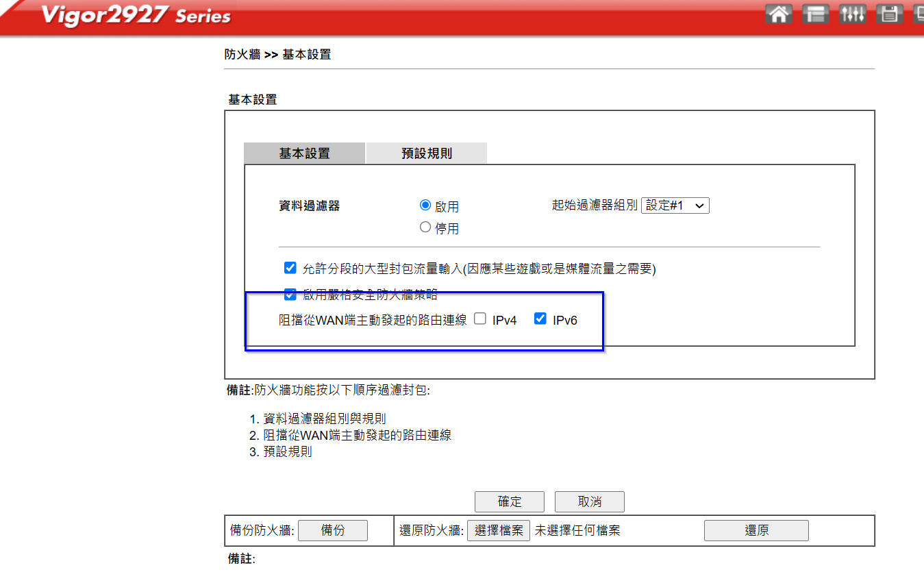Image resolution: width=924 pixels, height=572 pixels.
Task: Switch to the 預設規則 tab
Action: coord(426,153)
